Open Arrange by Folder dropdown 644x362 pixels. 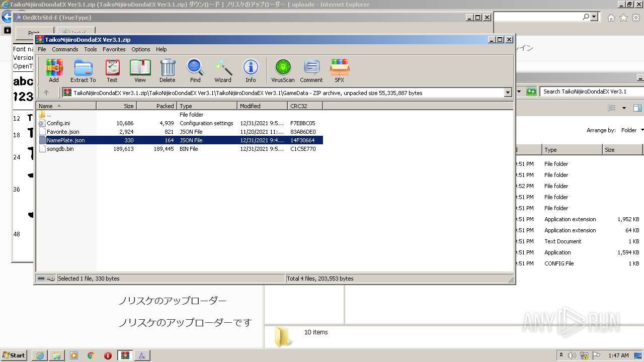[633, 130]
